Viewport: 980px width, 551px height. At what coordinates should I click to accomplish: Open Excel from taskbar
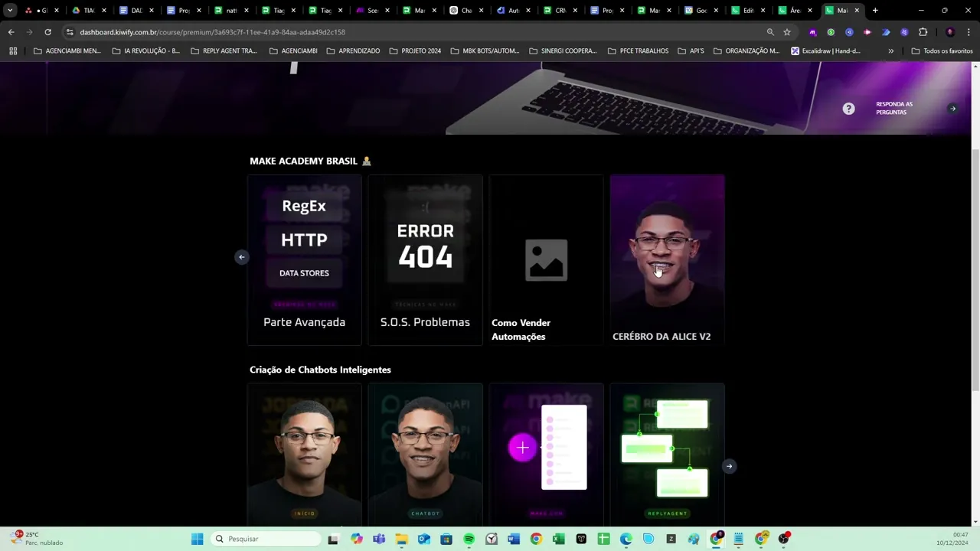[559, 539]
